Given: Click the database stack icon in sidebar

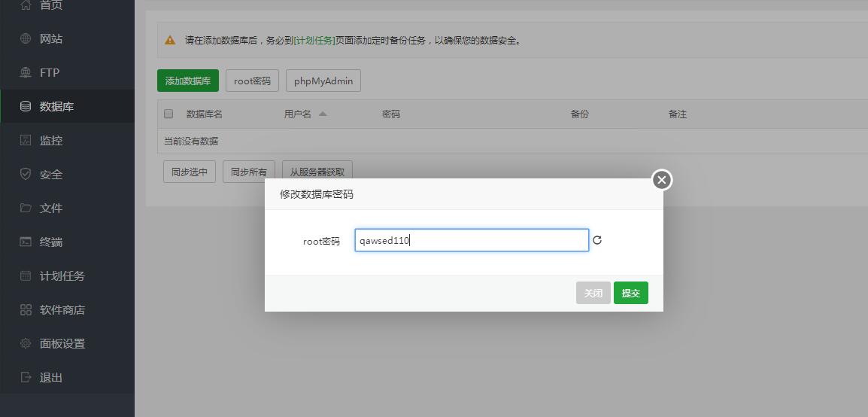Looking at the screenshot, I should [x=26, y=106].
